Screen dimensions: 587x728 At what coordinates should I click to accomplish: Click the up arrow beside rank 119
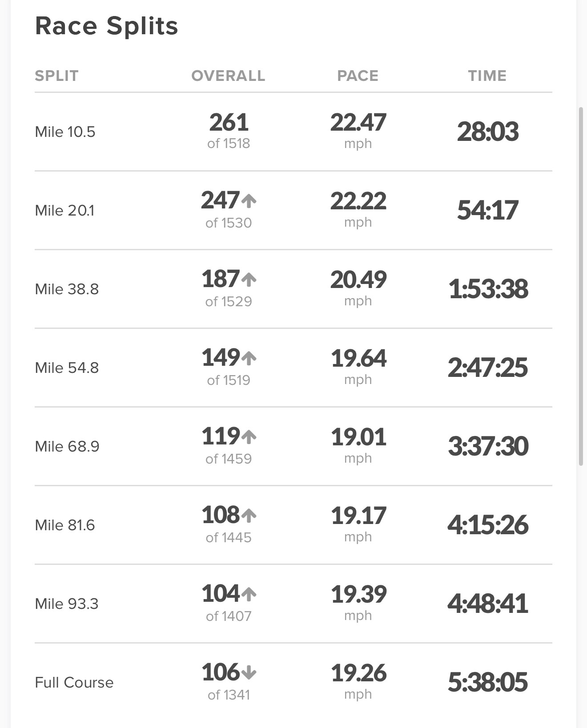coord(249,437)
